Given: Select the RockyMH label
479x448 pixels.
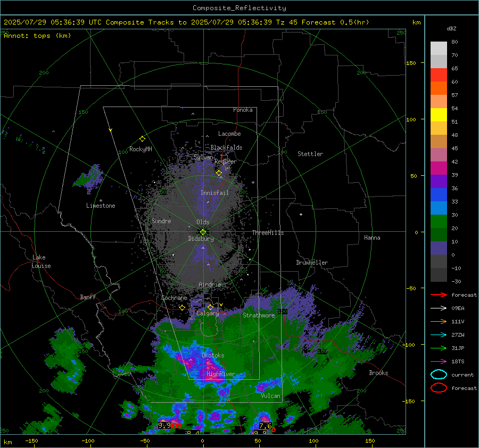Looking at the screenshot, I should point(141,149).
